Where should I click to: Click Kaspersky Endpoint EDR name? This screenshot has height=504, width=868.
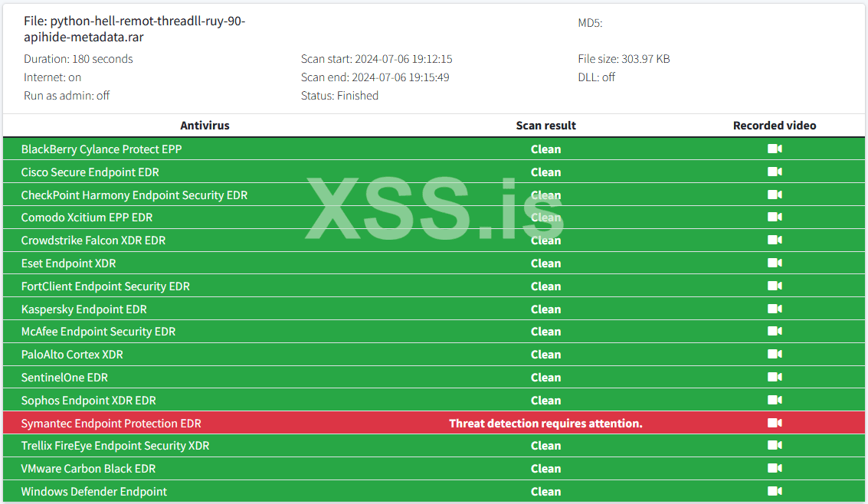pyautogui.click(x=84, y=309)
